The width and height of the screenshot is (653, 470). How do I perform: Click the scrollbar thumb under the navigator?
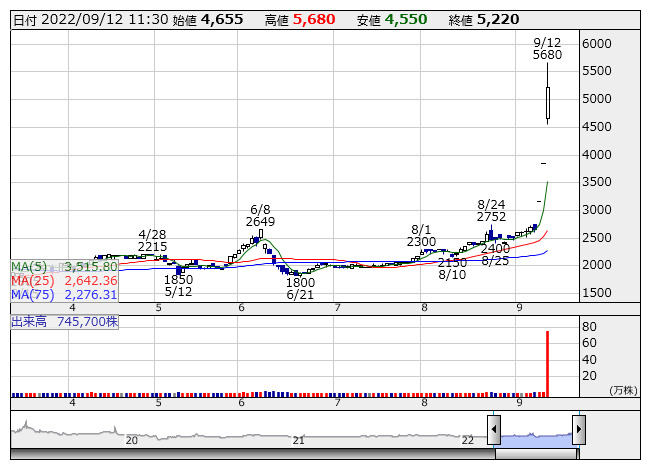point(536,454)
